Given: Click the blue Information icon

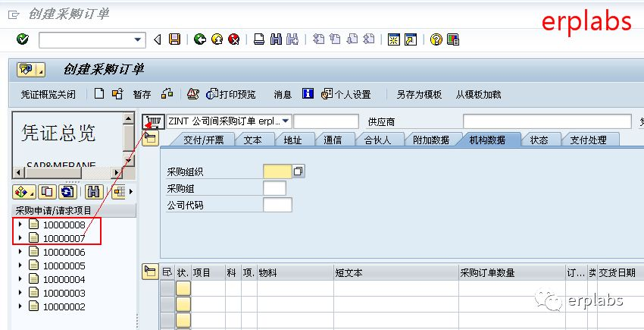Looking at the screenshot, I should [308, 93].
